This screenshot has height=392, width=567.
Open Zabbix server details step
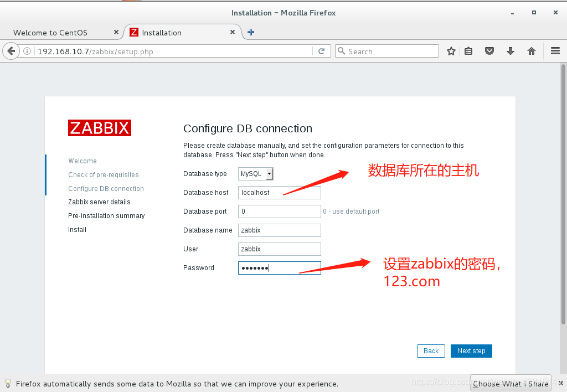99,202
